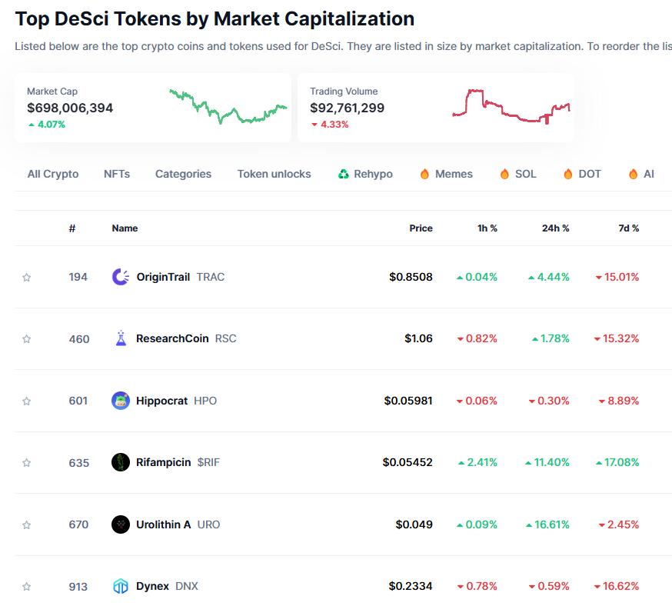Click the Rifampicin token logo

tap(121, 462)
